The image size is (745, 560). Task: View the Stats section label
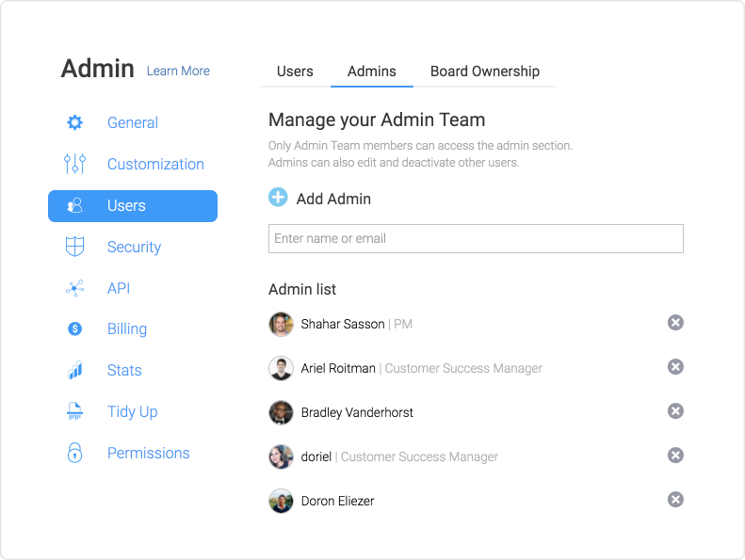coord(124,370)
